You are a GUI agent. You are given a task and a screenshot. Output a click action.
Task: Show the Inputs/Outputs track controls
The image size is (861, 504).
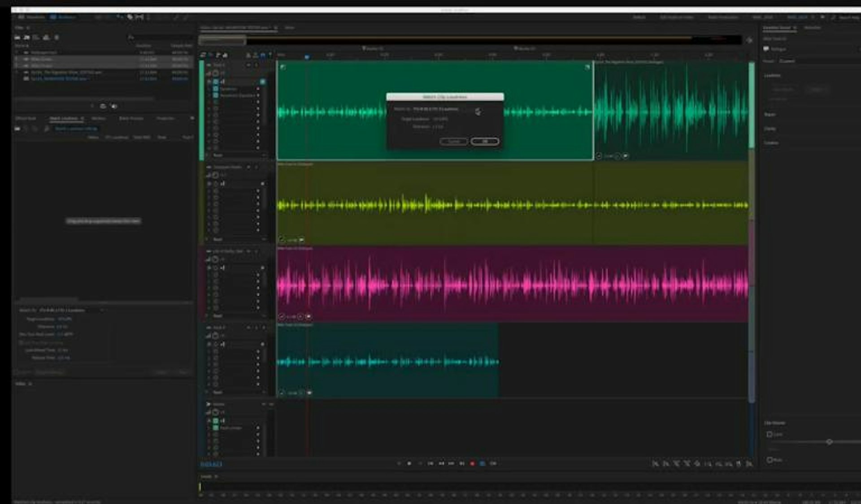click(203, 55)
